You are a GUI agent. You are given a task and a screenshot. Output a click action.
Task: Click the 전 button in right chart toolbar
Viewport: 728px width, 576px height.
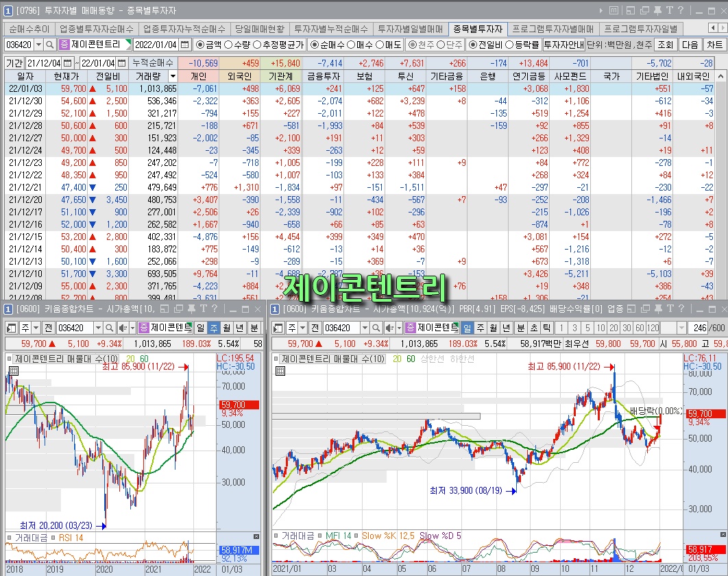coord(315,328)
